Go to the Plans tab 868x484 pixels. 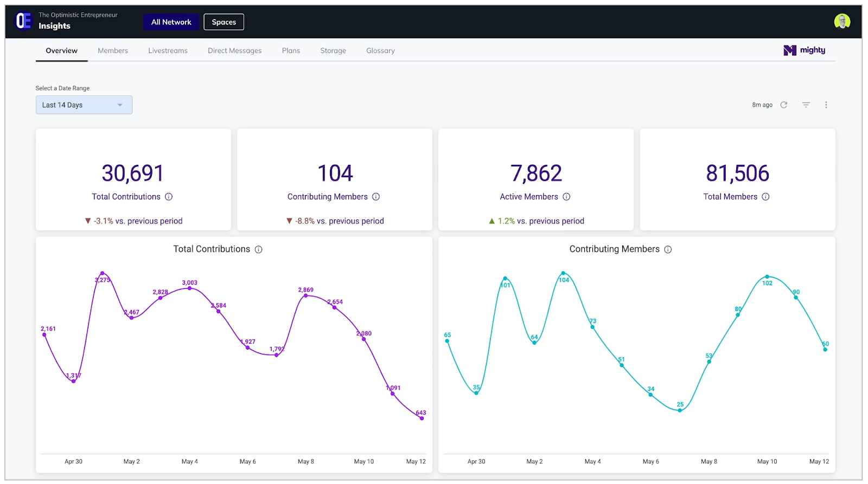291,51
